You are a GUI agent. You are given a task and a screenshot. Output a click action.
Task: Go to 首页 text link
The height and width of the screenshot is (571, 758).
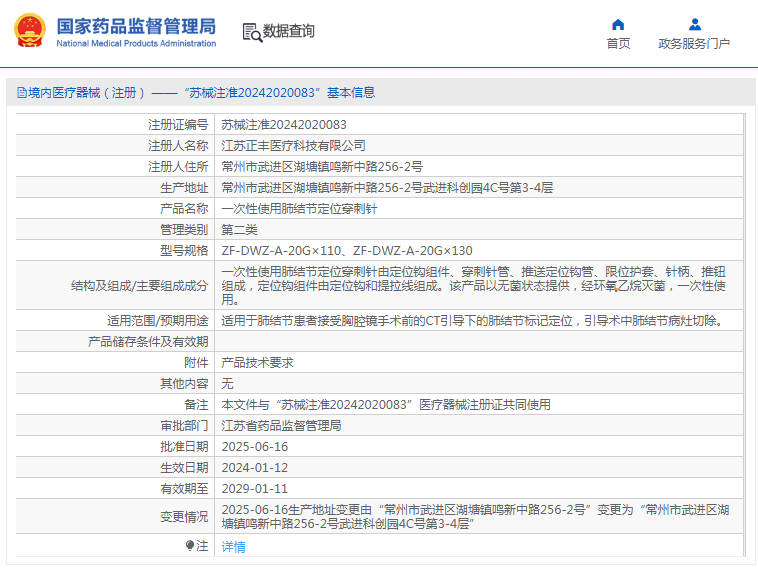click(x=618, y=44)
